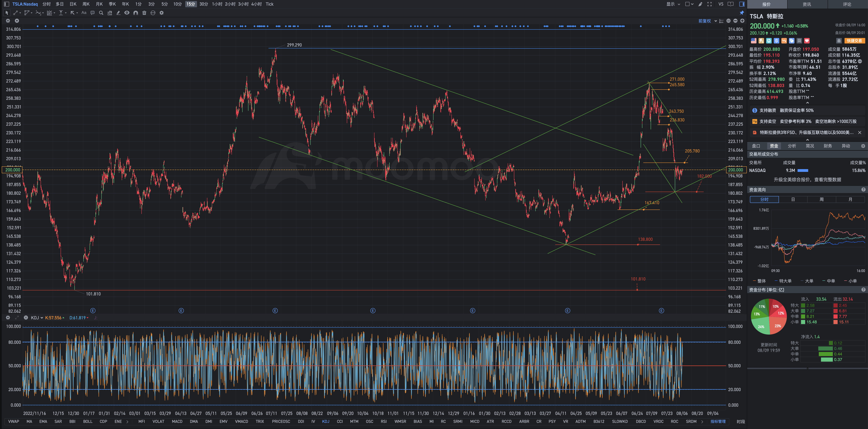The image size is (868, 429).
Task: Collapse main chart indicator with up-arrow icon
Action: (17, 21)
